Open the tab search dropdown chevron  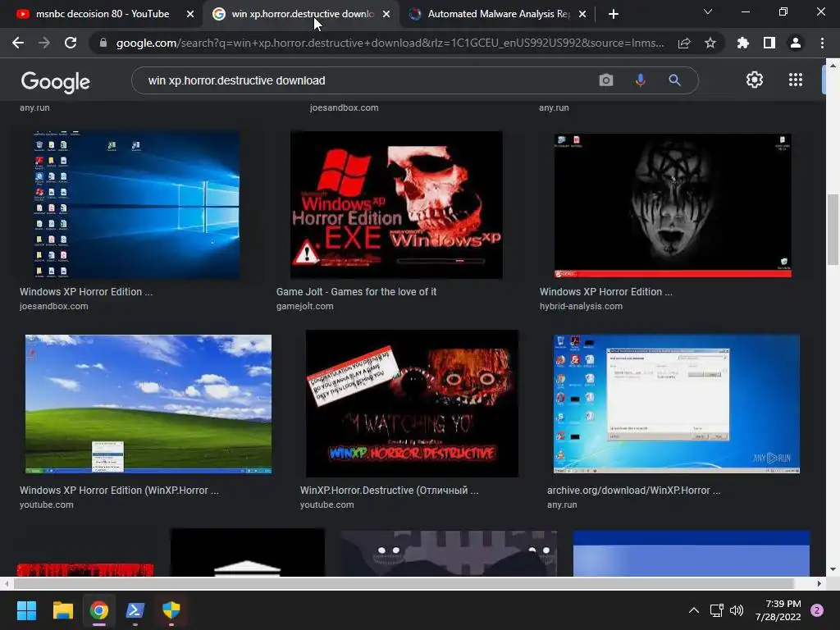[x=708, y=11]
